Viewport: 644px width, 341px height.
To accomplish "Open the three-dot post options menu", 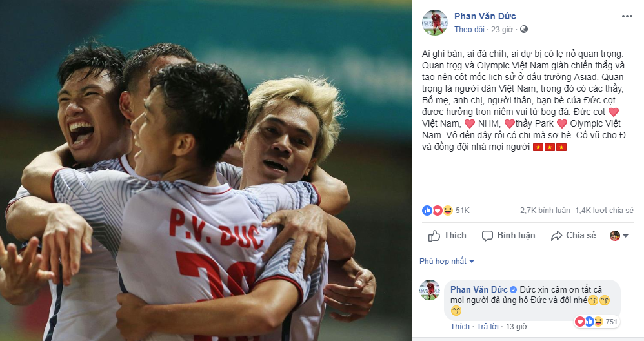I will tap(627, 16).
